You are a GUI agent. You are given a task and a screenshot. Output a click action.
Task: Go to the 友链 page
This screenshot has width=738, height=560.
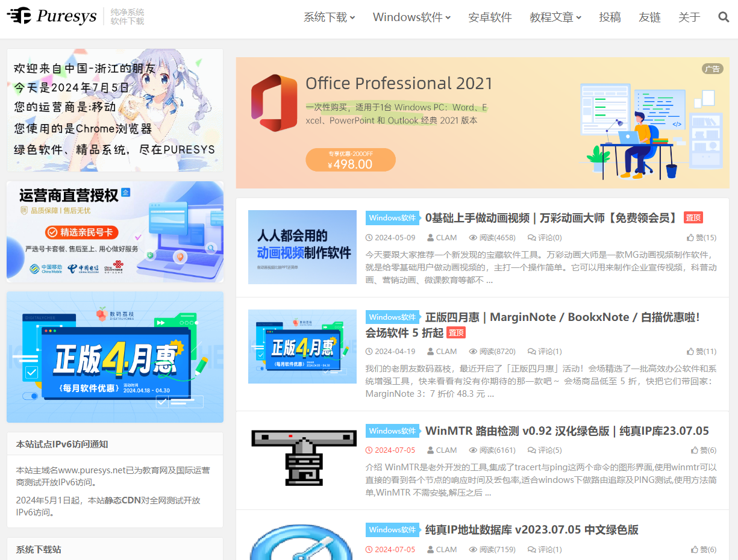pos(649,17)
